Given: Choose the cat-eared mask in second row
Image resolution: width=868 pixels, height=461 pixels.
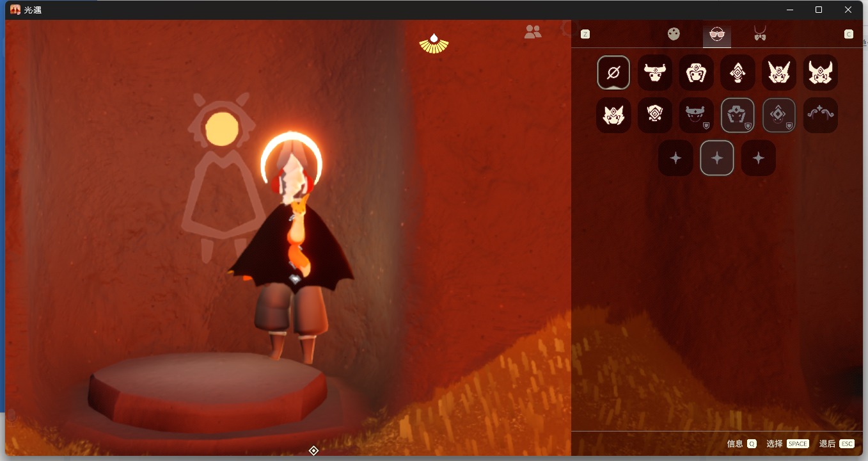Looking at the screenshot, I should [613, 115].
